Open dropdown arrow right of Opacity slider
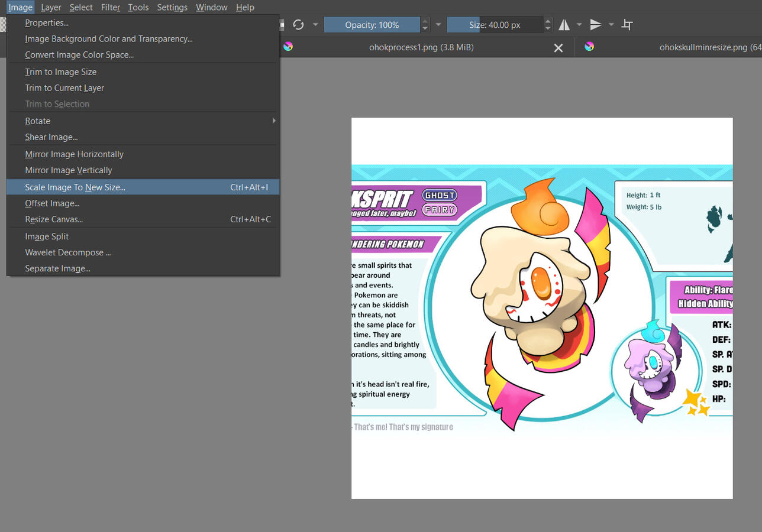 click(438, 25)
